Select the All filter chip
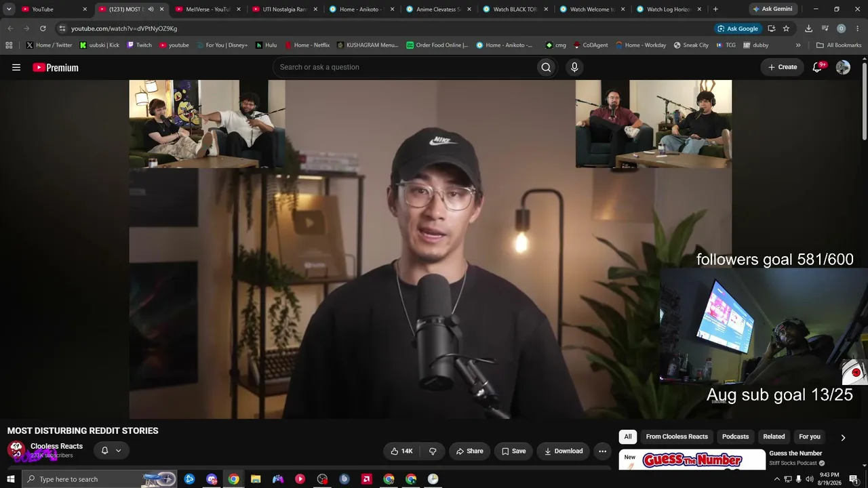Screen dimensions: 868x488 pos(628,437)
